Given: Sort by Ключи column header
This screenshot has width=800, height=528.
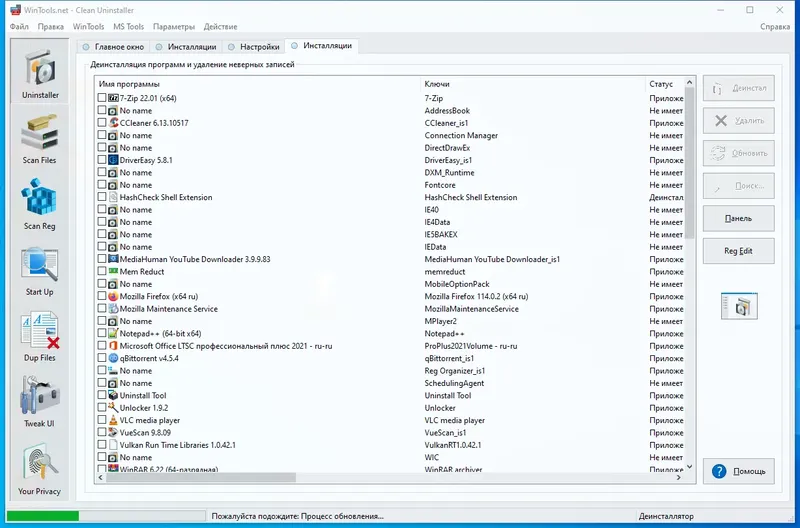Looking at the screenshot, I should (533, 84).
